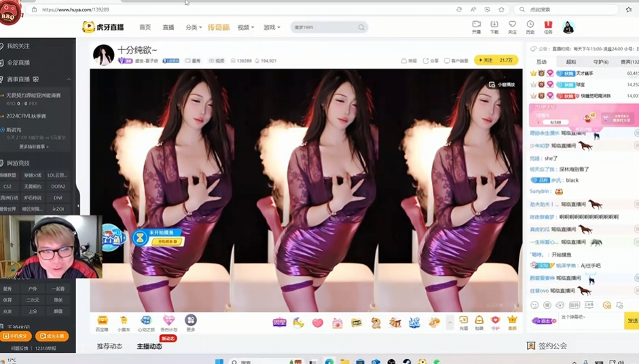This screenshot has width=639, height=364.
Task: Open the emoji smiley in chat toolbar
Action: [534, 305]
